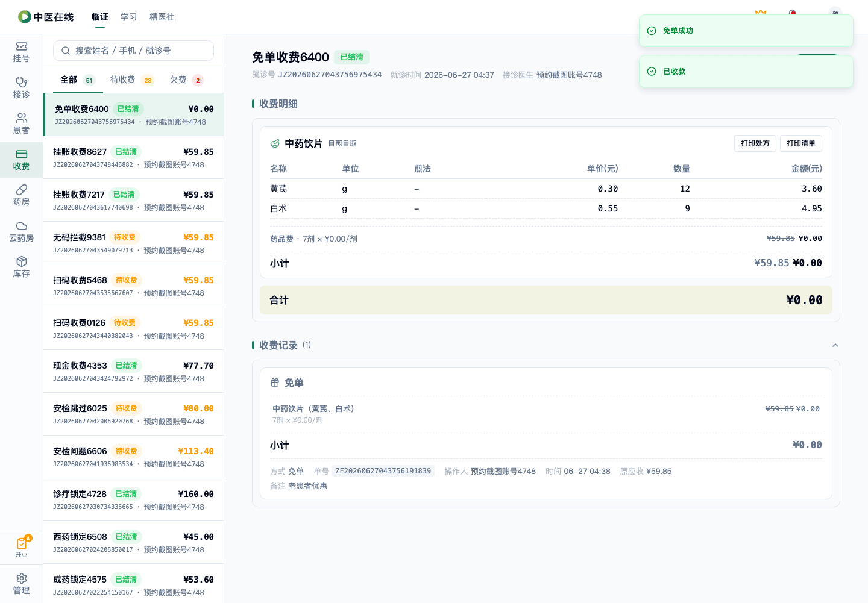Select the 全部 filter tab

coord(78,80)
